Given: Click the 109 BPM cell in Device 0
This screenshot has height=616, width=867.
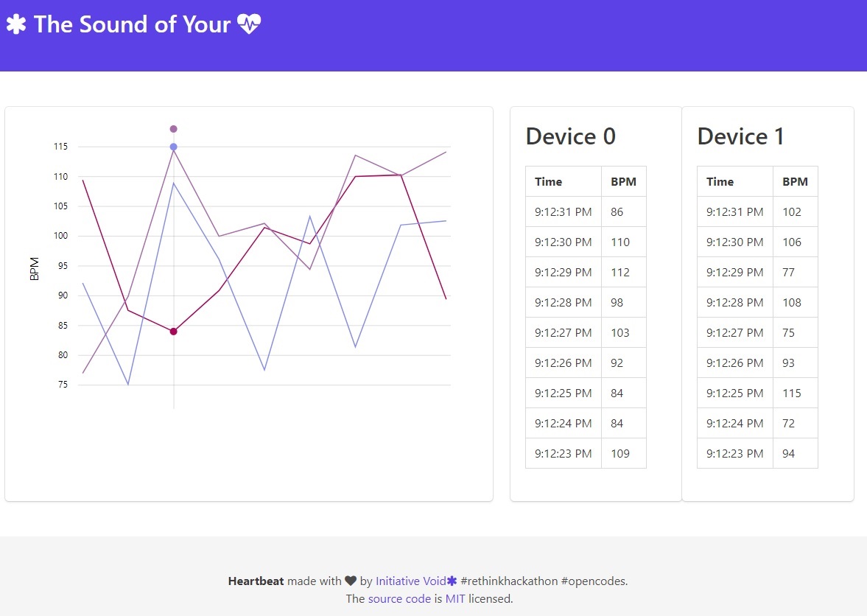Looking at the screenshot, I should 624,453.
